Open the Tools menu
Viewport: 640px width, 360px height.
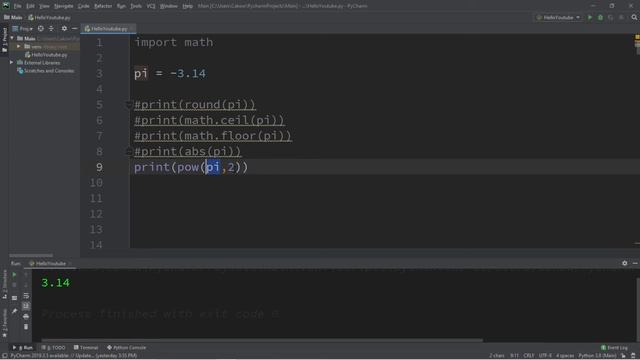(136, 6)
